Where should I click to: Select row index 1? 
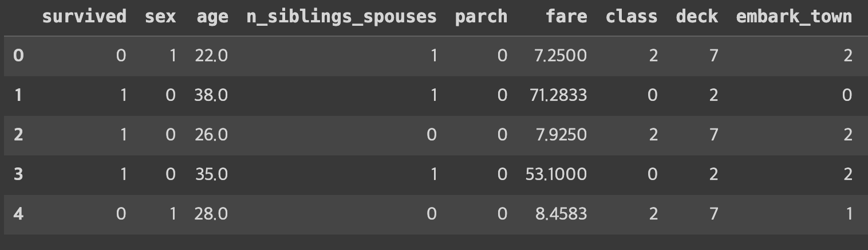coord(18,95)
